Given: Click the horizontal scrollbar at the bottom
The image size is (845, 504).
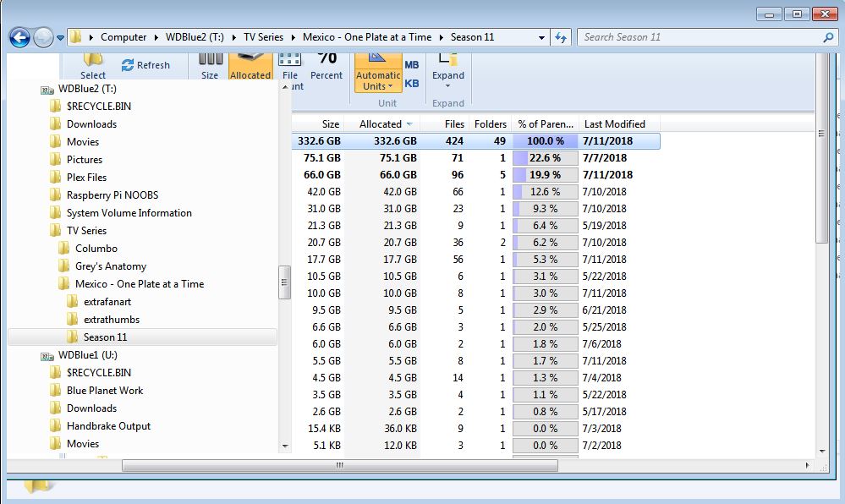Looking at the screenshot, I should point(339,465).
